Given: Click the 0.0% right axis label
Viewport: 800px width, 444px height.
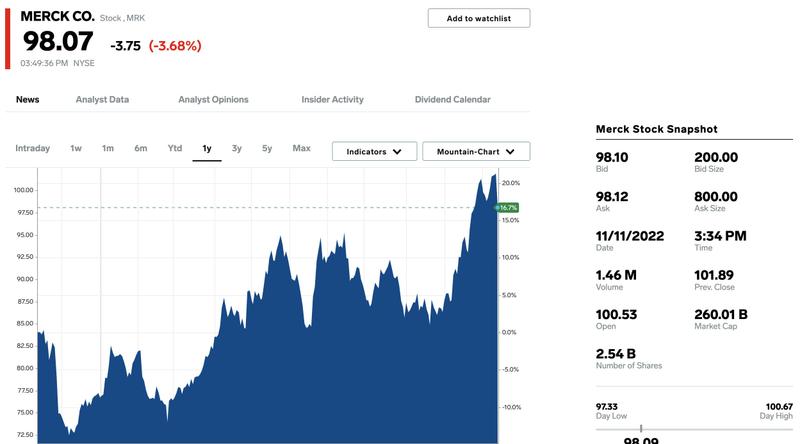Looking at the screenshot, I should (x=509, y=332).
